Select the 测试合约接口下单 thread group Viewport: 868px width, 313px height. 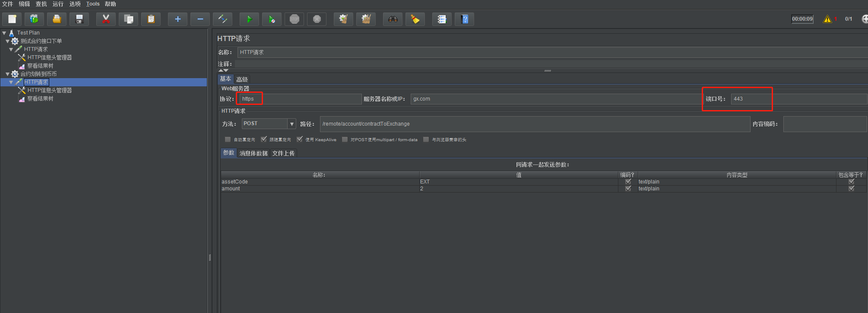coord(41,41)
